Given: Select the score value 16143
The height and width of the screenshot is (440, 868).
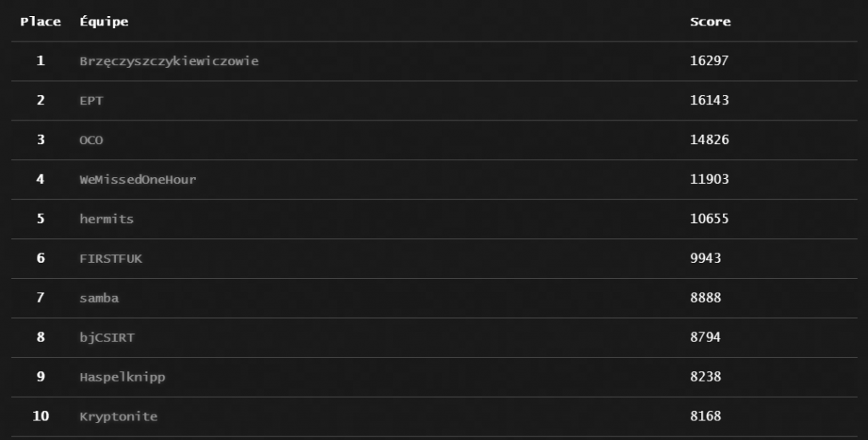Looking at the screenshot, I should (x=709, y=100).
